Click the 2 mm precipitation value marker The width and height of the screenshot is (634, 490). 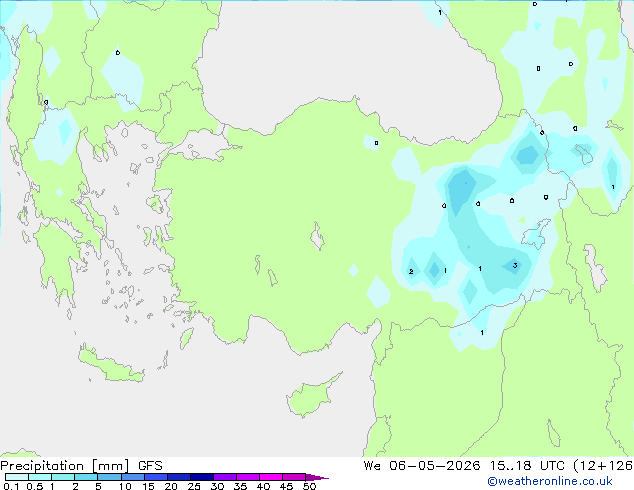coord(411,272)
